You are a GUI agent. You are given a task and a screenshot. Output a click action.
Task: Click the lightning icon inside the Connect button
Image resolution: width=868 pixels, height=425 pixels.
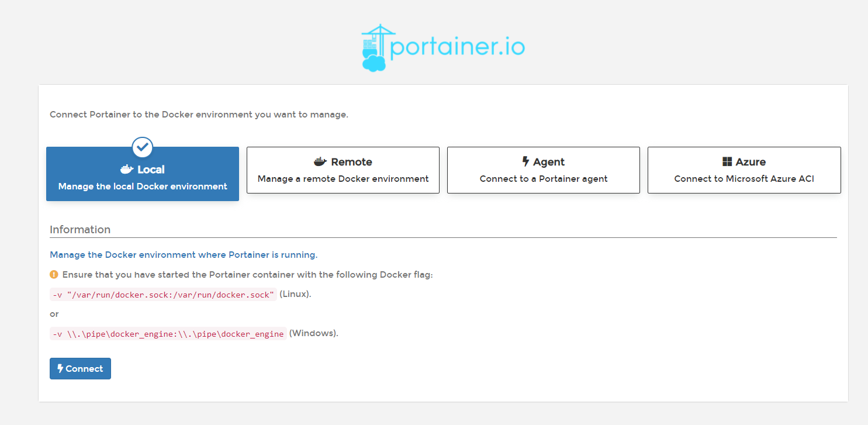pos(61,368)
